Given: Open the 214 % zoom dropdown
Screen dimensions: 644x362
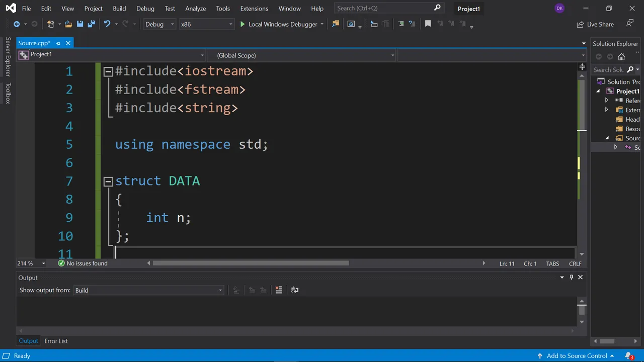Looking at the screenshot, I should [x=43, y=263].
